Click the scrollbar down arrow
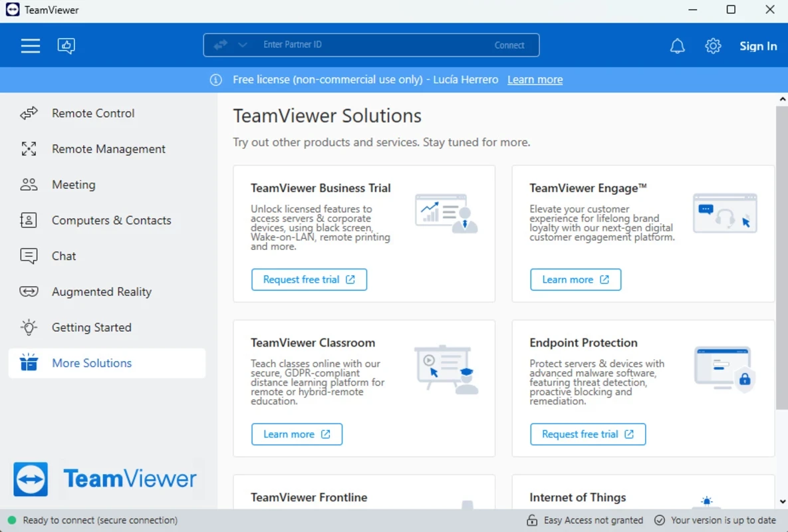Viewport: 788px width, 532px height. (x=781, y=503)
